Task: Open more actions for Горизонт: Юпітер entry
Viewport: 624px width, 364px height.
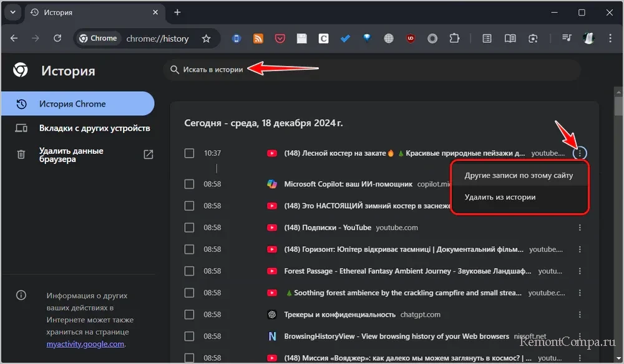Action: pyautogui.click(x=580, y=249)
